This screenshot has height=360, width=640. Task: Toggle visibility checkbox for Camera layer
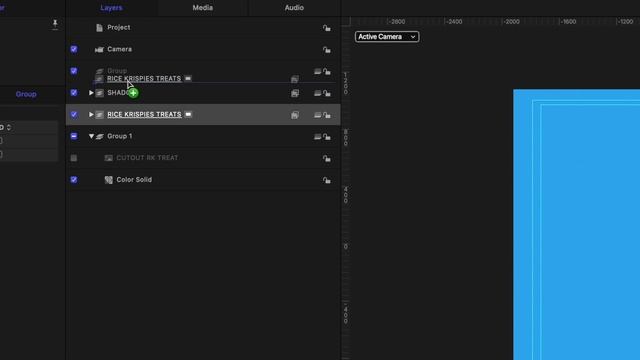pos(74,49)
